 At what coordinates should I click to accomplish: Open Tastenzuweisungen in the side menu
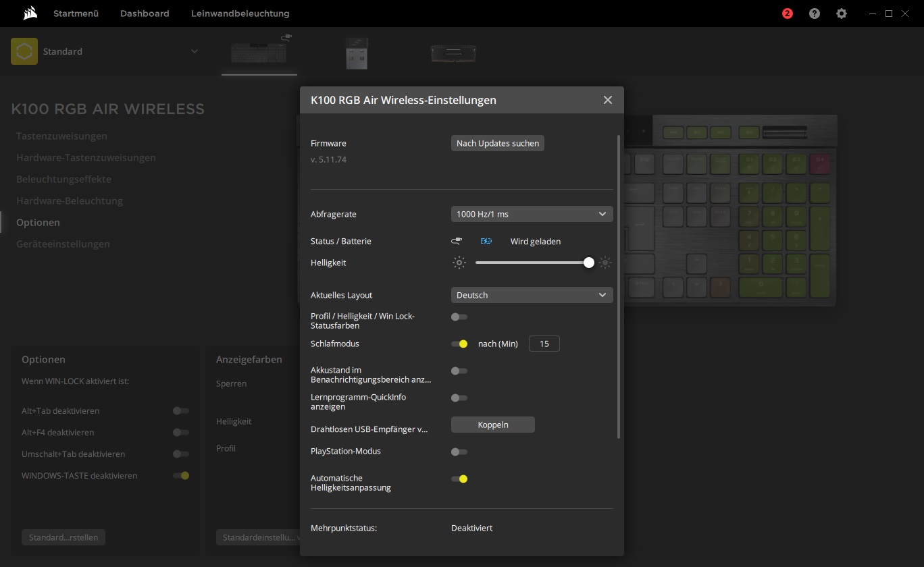(x=61, y=136)
